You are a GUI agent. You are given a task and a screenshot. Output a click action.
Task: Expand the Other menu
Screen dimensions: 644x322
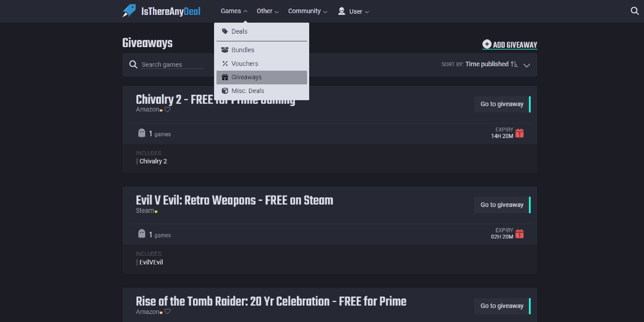pos(267,11)
